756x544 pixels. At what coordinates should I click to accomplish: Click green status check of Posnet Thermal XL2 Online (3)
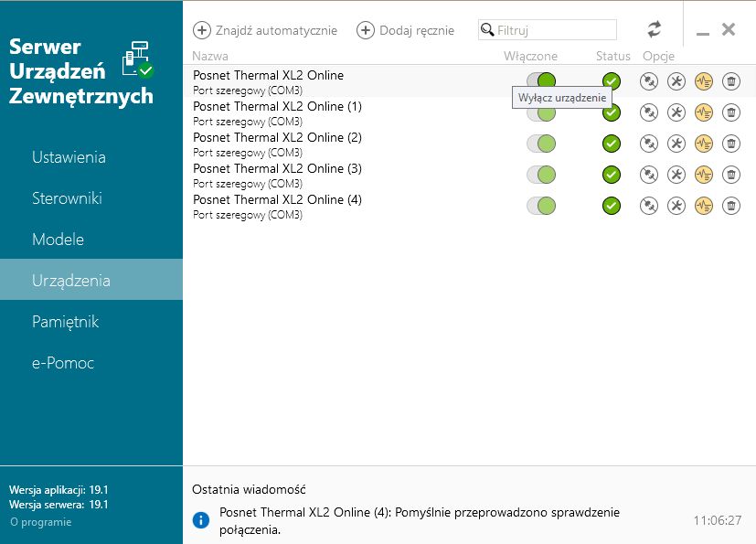(612, 175)
